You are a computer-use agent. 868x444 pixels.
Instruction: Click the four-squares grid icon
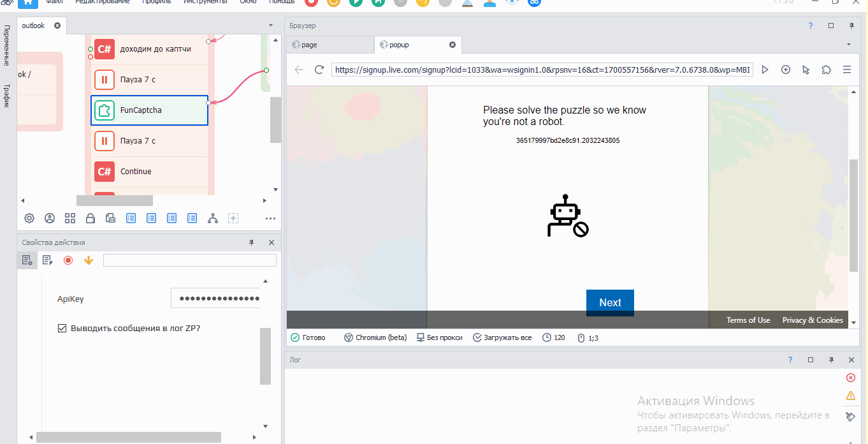70,218
